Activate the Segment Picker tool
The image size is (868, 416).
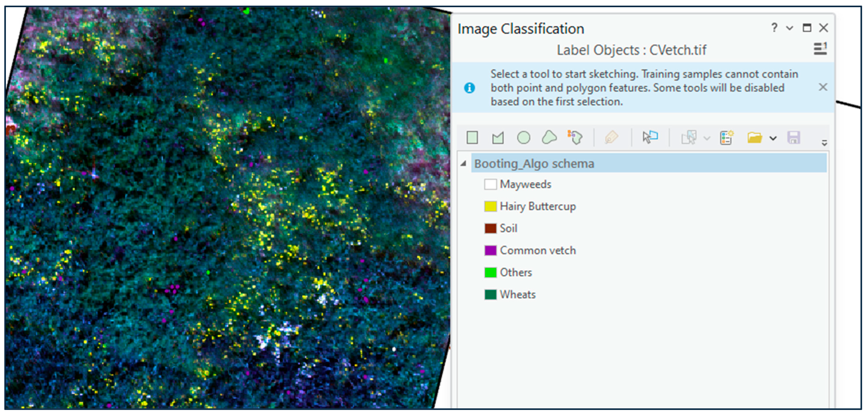tap(575, 138)
